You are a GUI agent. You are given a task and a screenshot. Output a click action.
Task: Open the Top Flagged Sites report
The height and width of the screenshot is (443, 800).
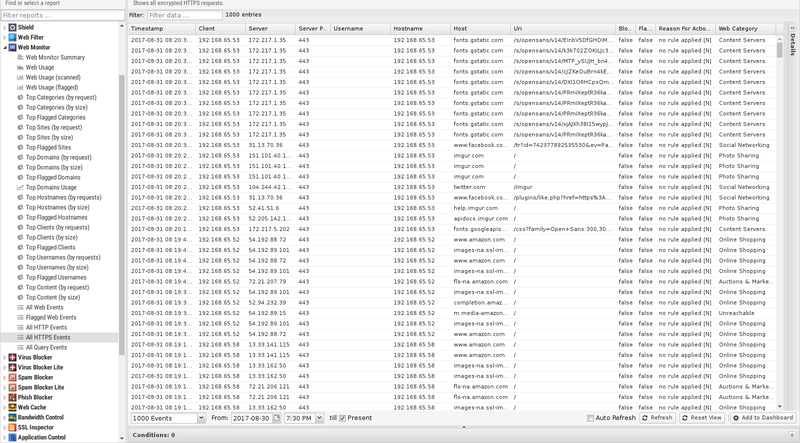pos(48,147)
